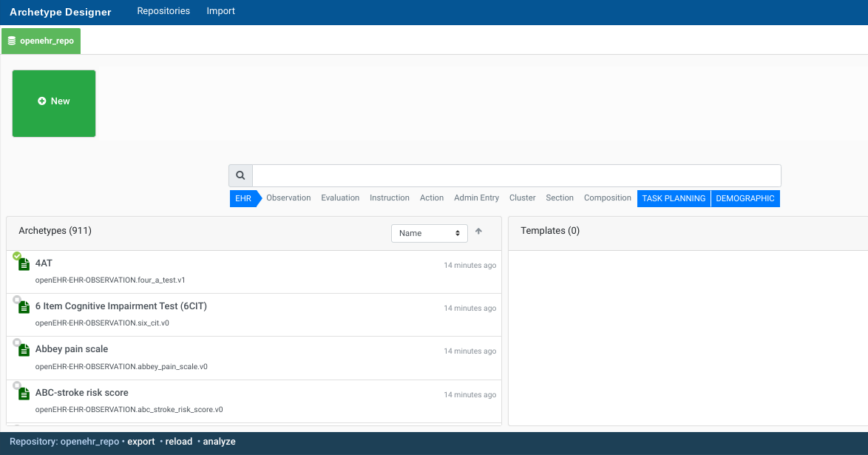Open the Repositories menu
This screenshot has height=455, width=868.
pos(163,11)
